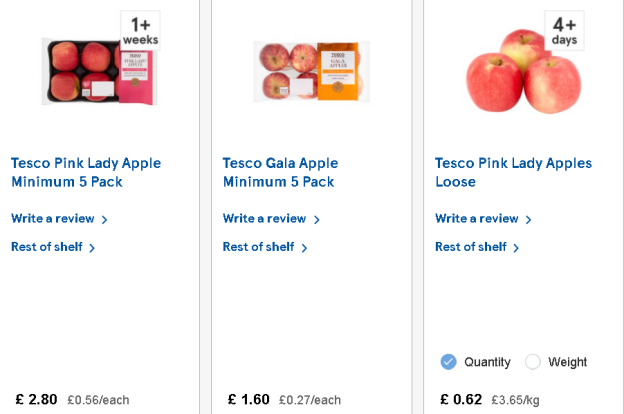
Task: Open the Pink Lady 5 Pack product image
Action: coord(99,72)
